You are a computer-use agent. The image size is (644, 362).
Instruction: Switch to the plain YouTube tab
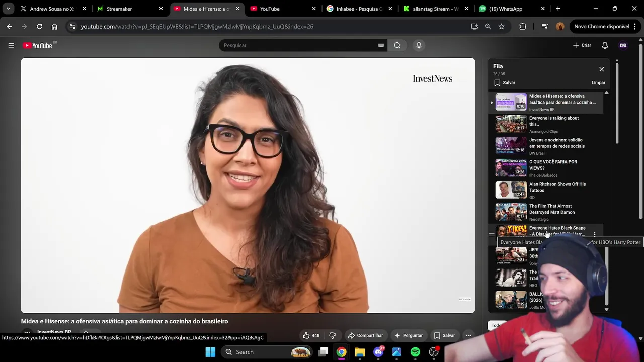coord(283,9)
